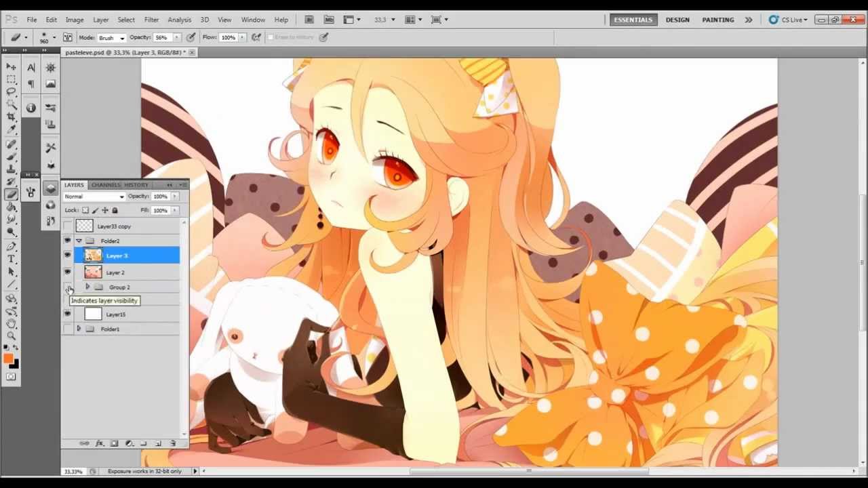Launch Mini Bridge from application bar

pyautogui.click(x=329, y=20)
